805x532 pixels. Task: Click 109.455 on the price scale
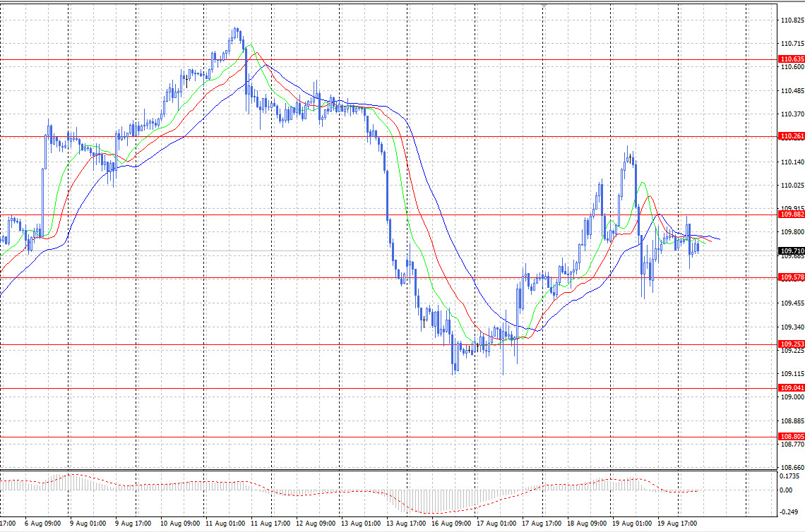click(792, 303)
